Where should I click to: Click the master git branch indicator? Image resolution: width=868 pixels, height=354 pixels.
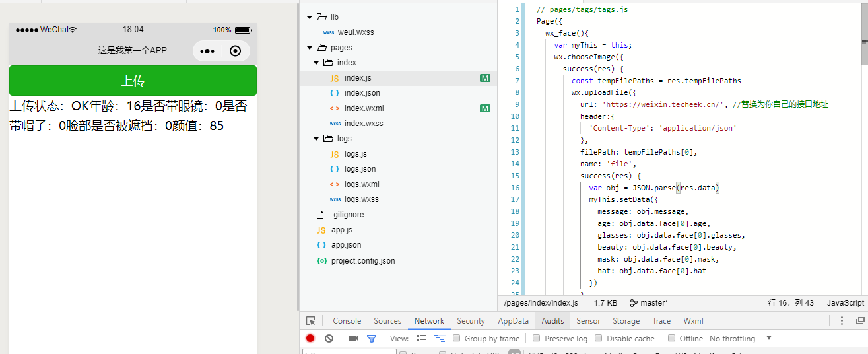[649, 303]
